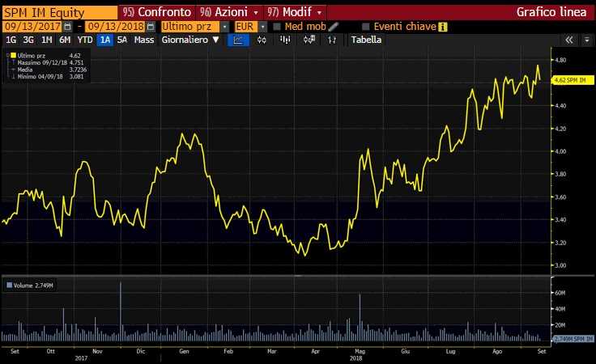Open the Ultimo prz field dropdown

pos(224,27)
